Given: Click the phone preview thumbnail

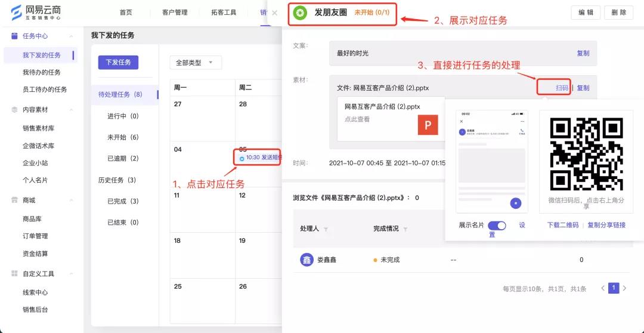Looking at the screenshot, I should click(492, 161).
